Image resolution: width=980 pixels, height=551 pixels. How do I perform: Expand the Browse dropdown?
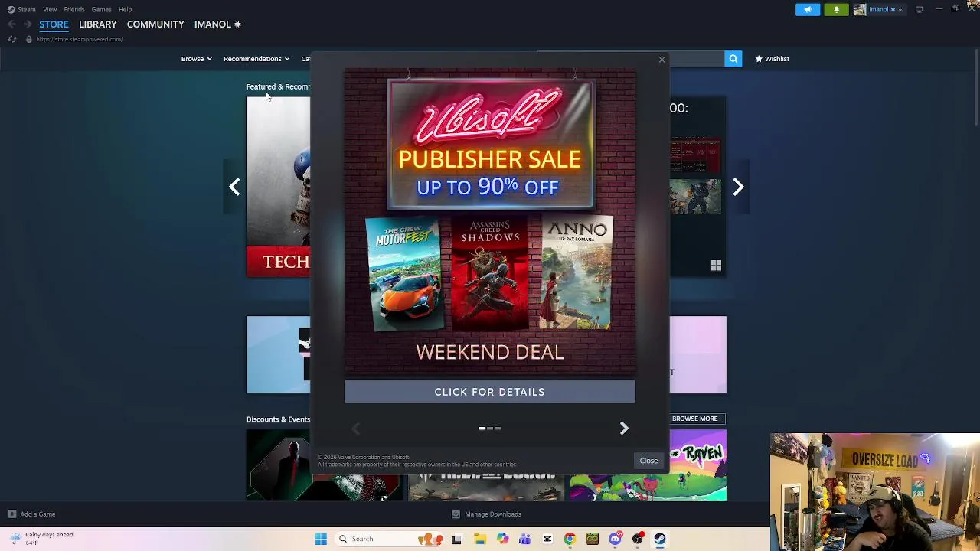(196, 59)
